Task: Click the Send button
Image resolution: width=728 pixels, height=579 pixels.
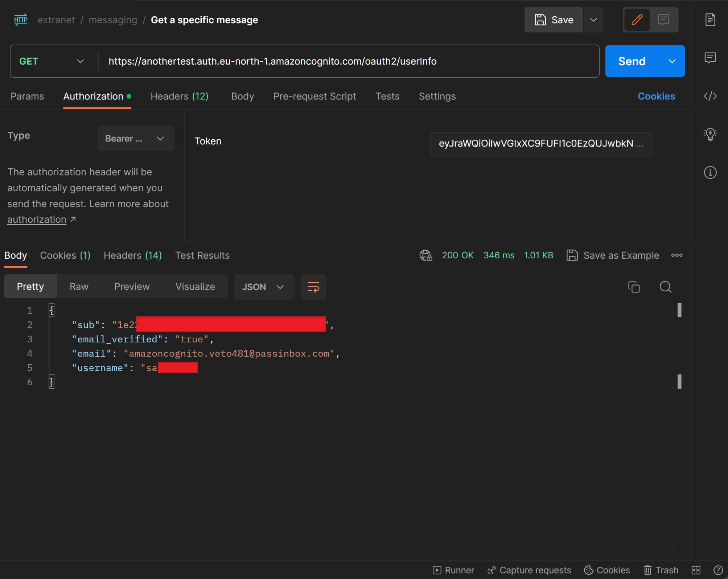Action: 631,61
